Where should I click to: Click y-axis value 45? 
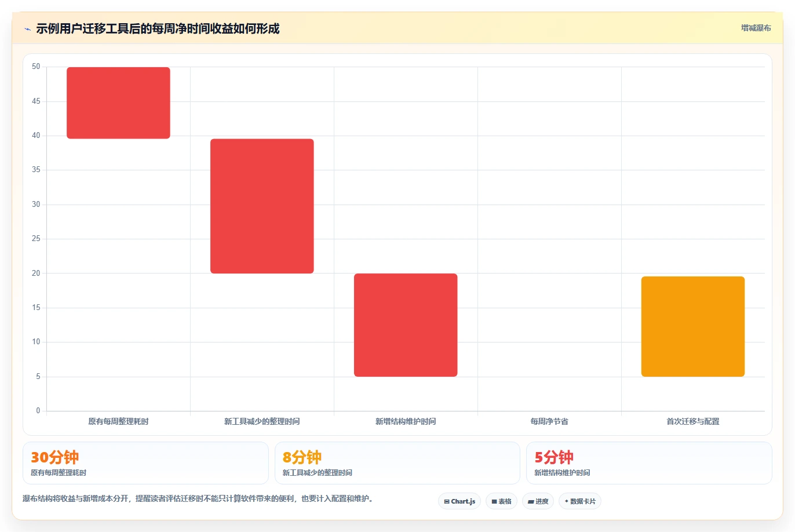coord(36,101)
